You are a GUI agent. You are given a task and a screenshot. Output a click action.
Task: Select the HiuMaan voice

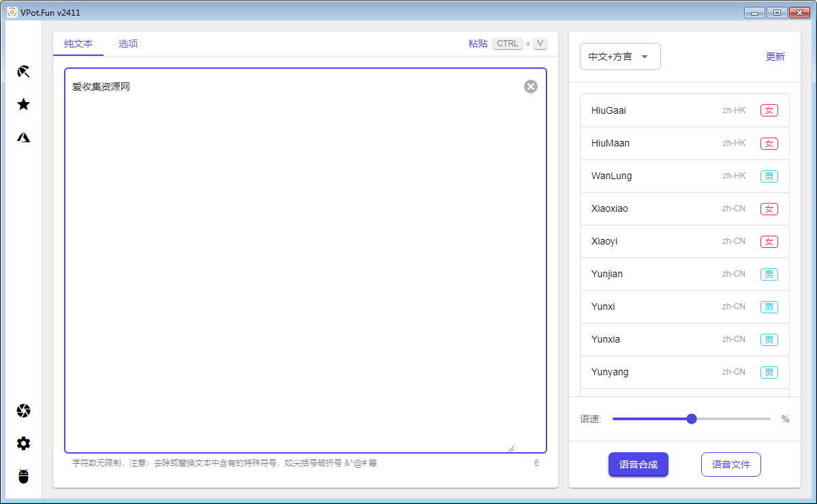click(x=685, y=143)
